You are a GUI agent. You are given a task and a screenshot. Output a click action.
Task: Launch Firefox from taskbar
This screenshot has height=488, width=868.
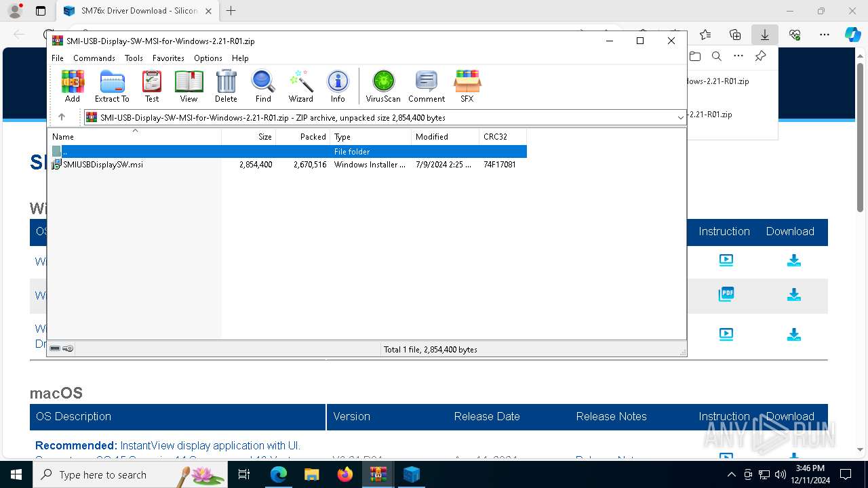(345, 474)
